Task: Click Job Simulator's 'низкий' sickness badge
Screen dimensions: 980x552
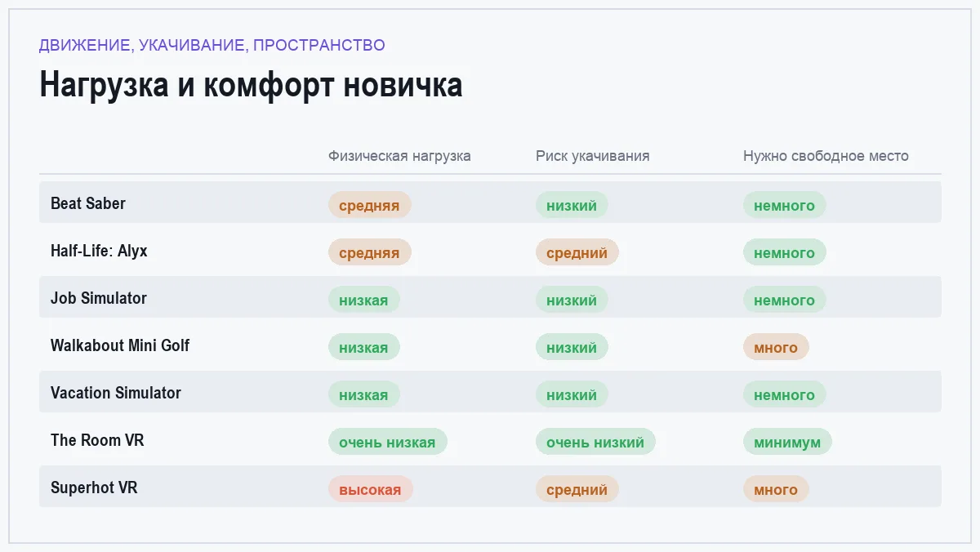Action: (572, 300)
